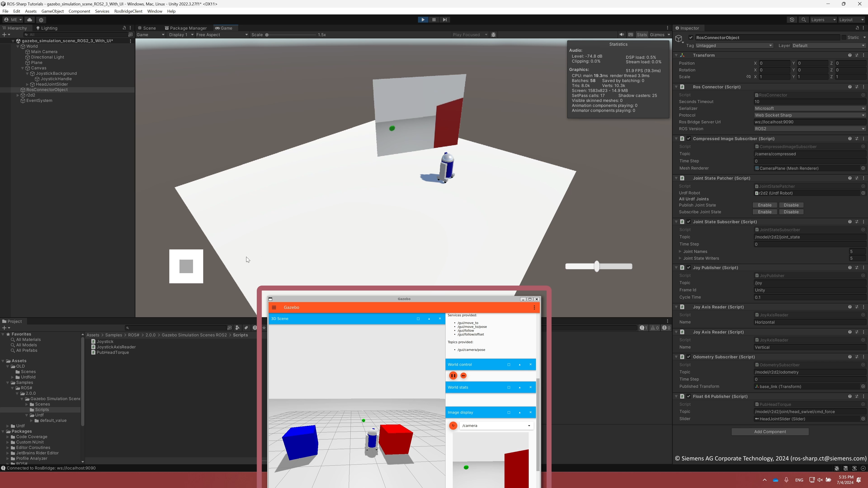Click the cloud services icon in the toolbar
The width and height of the screenshot is (868, 488).
tap(30, 19)
